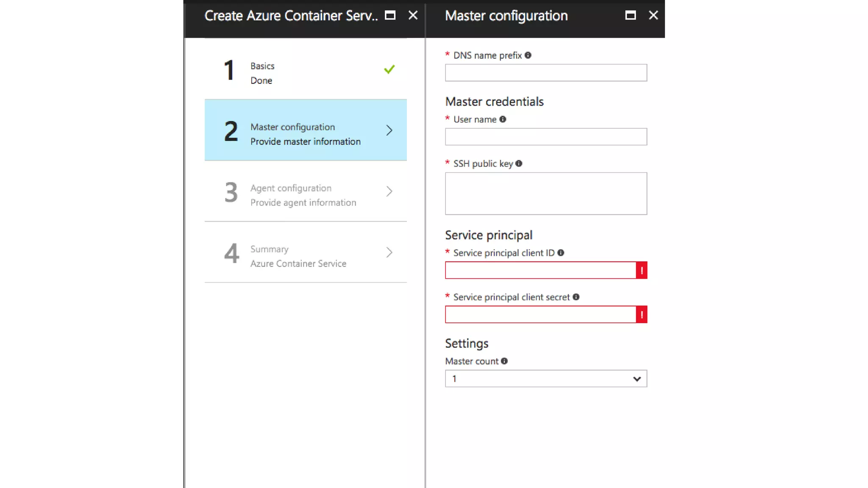Image resolution: width=868 pixels, height=488 pixels.
Task: Expand step 4 Summary chevron
Action: pyautogui.click(x=389, y=252)
